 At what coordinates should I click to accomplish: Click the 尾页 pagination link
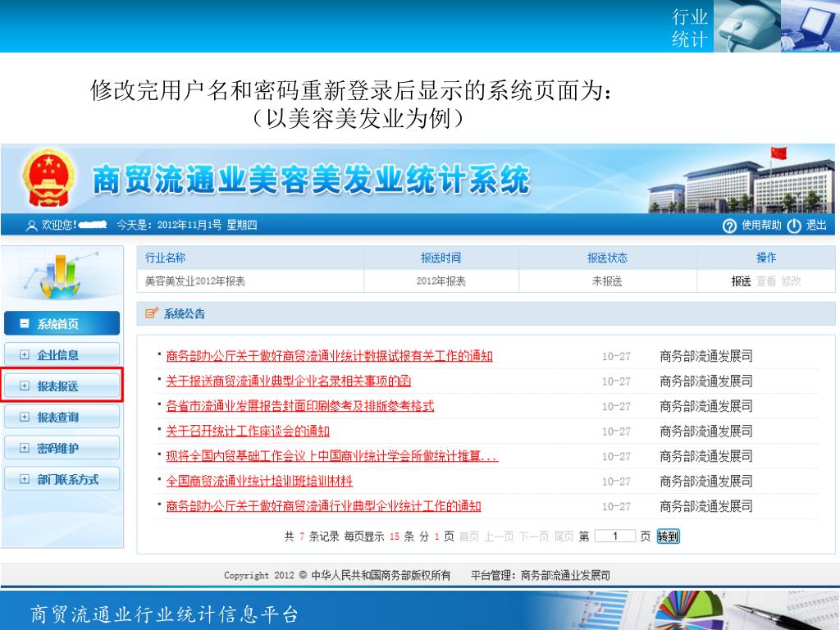click(x=564, y=536)
